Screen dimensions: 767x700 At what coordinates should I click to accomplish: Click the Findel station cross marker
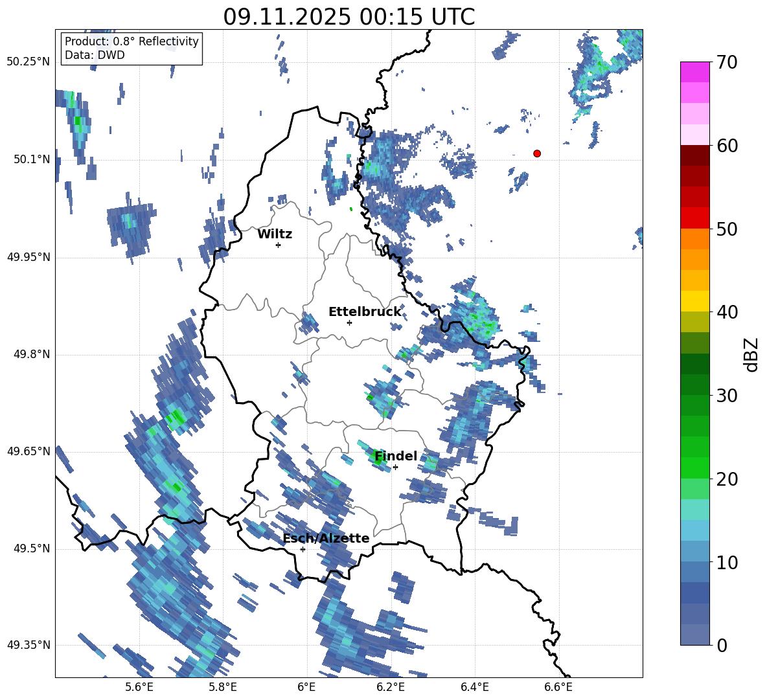395,468
